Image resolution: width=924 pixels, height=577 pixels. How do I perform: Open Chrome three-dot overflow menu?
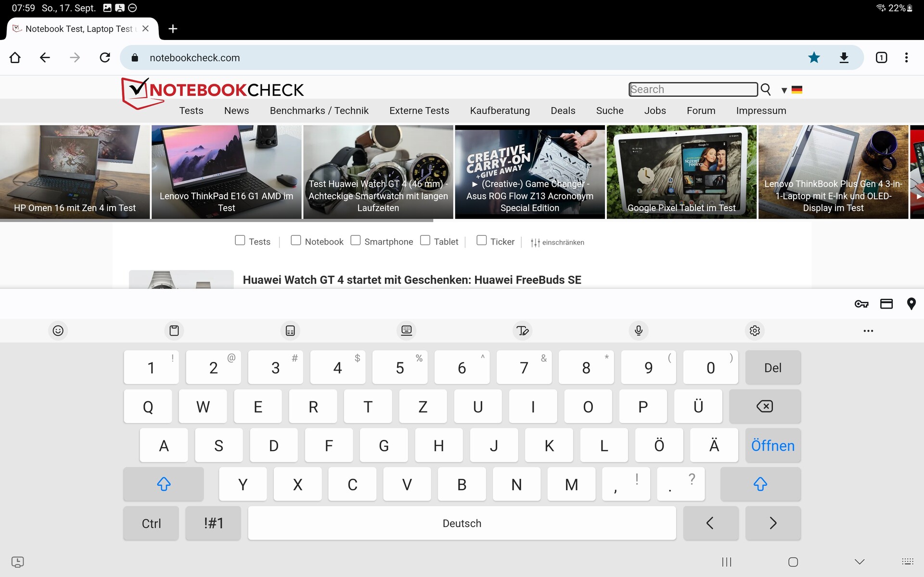tap(906, 58)
